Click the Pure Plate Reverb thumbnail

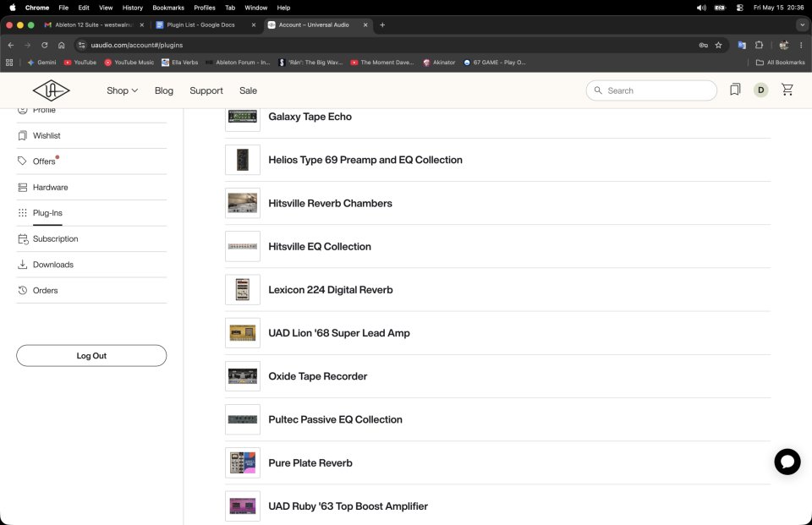243,463
